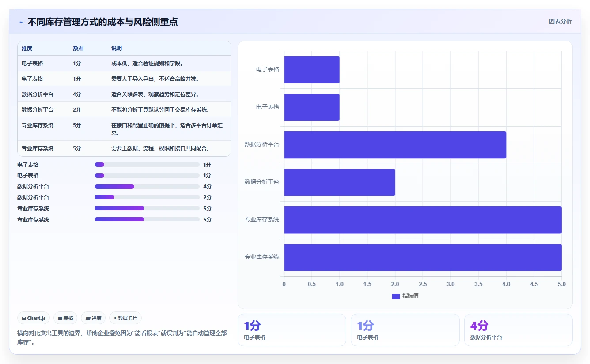Click the sparkle icon in the 数据卡片 tag
590x364 pixels.
115,318
